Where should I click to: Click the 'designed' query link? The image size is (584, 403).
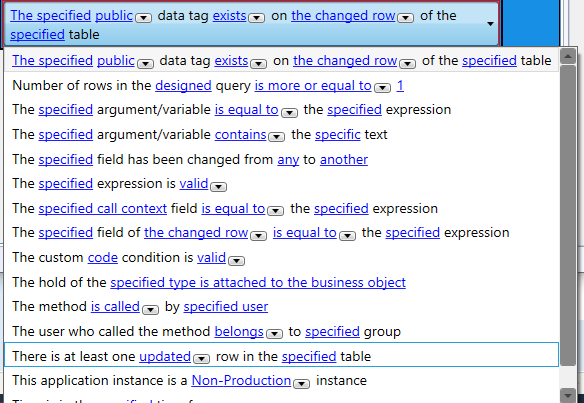click(x=183, y=86)
